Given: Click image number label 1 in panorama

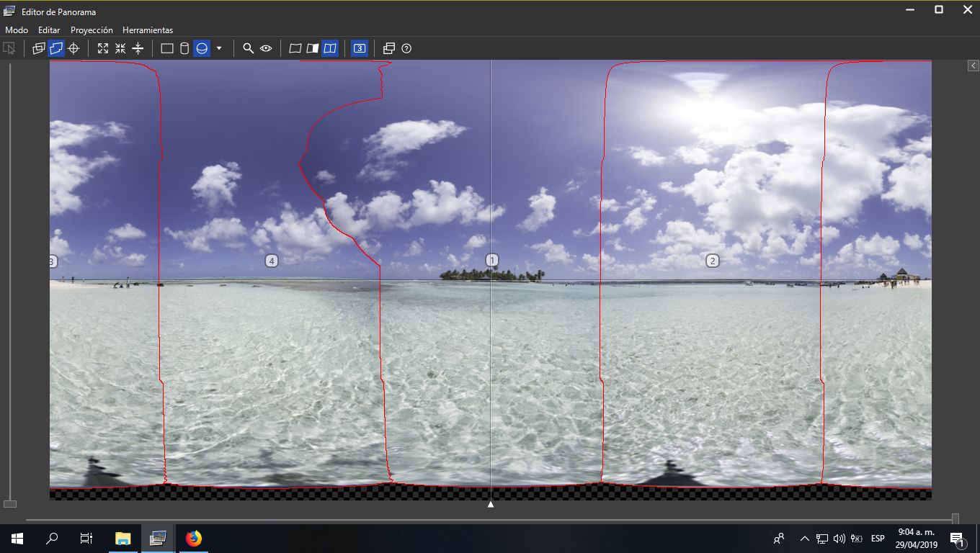Looking at the screenshot, I should coord(492,260).
